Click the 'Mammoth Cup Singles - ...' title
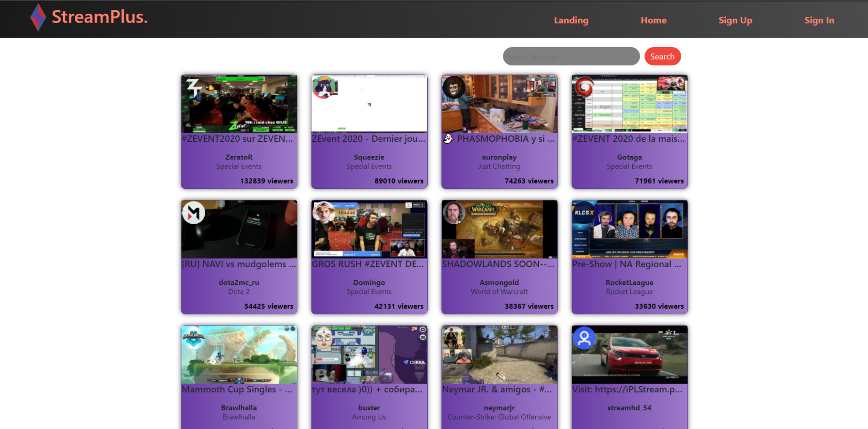The image size is (868, 429). tap(237, 389)
